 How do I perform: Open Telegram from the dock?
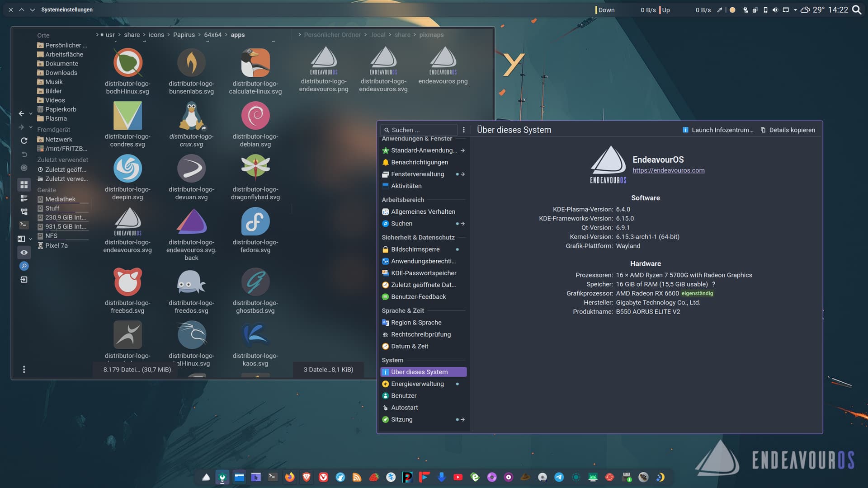(x=559, y=477)
